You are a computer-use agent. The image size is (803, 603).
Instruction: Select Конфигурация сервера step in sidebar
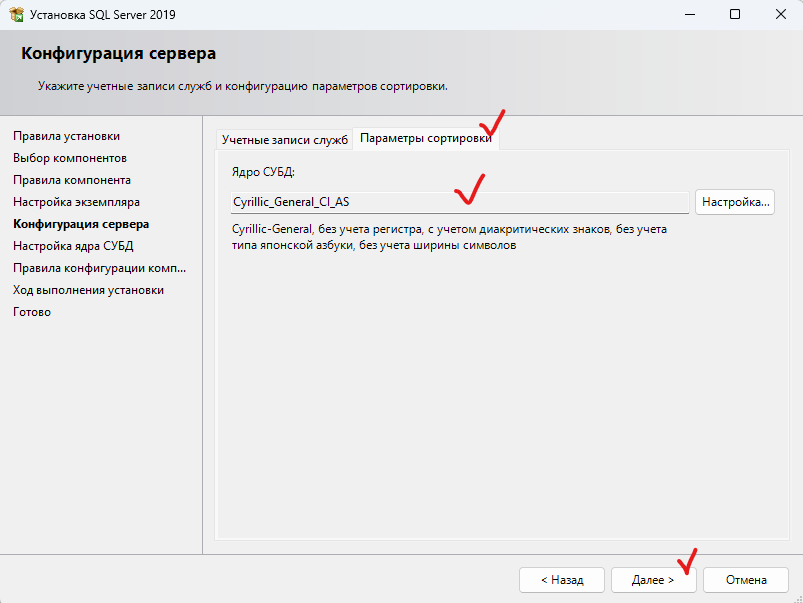coord(81,224)
